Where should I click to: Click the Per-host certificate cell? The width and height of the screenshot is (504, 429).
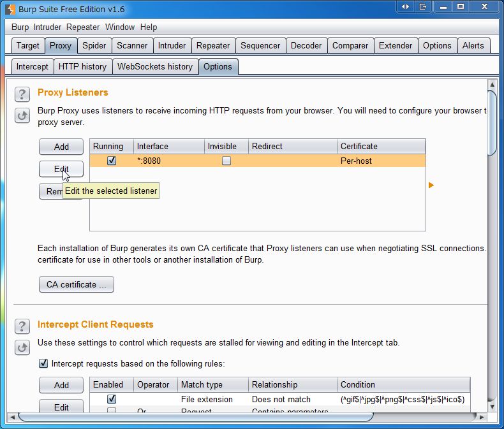pos(382,161)
